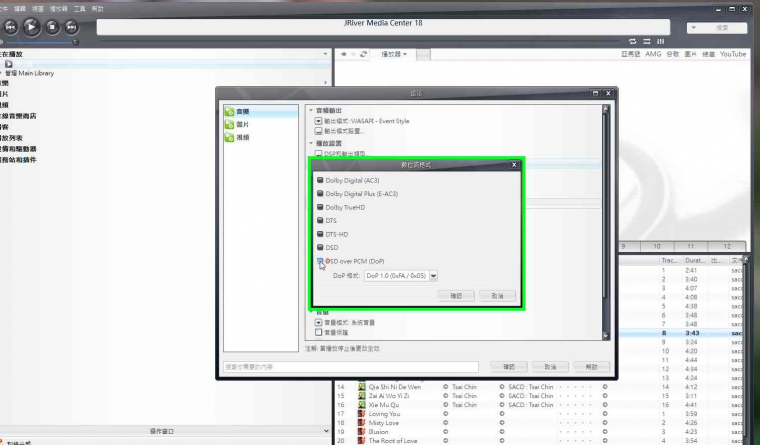Toggle the repeat playback icon

point(633,42)
